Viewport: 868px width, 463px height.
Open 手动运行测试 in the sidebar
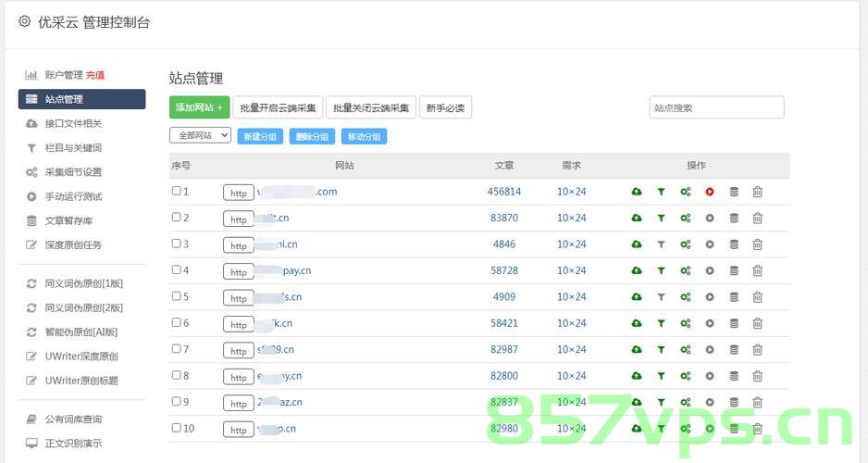pyautogui.click(x=73, y=196)
